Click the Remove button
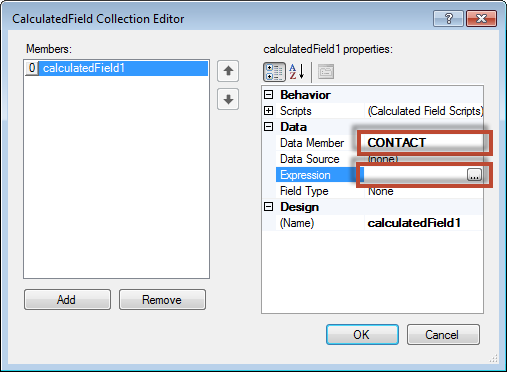 [162, 300]
